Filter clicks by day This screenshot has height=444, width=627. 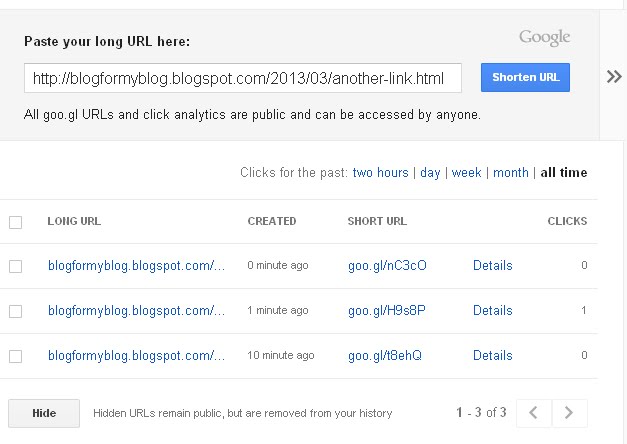tap(430, 173)
